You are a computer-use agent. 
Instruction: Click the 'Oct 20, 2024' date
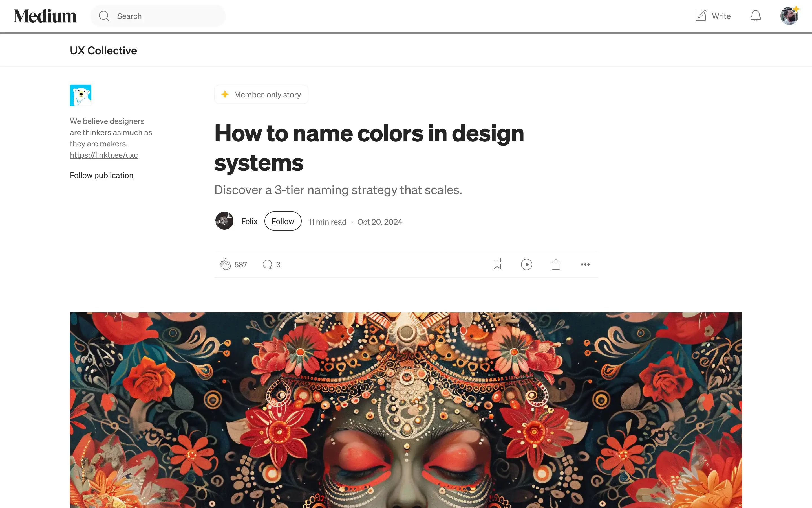[x=379, y=222]
